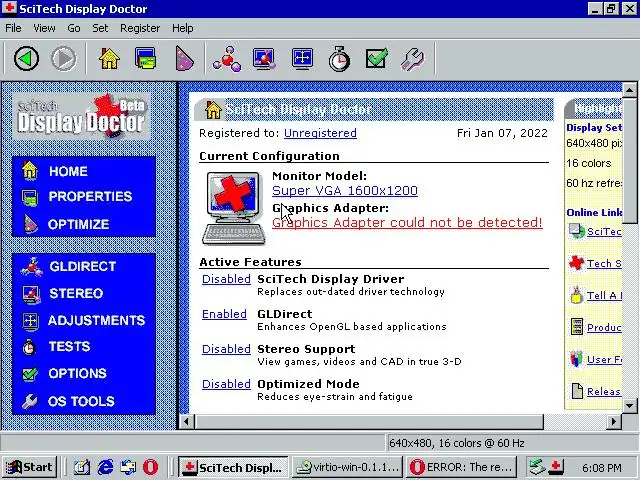Image resolution: width=640 pixels, height=480 pixels.
Task: Click the Super VGA 1600x1200 monitor link
Action: click(x=345, y=191)
